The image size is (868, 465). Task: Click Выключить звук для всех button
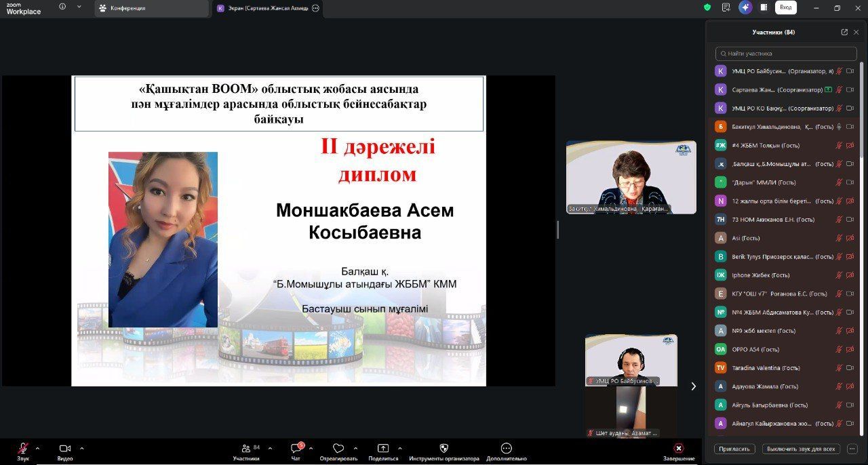tap(801, 449)
